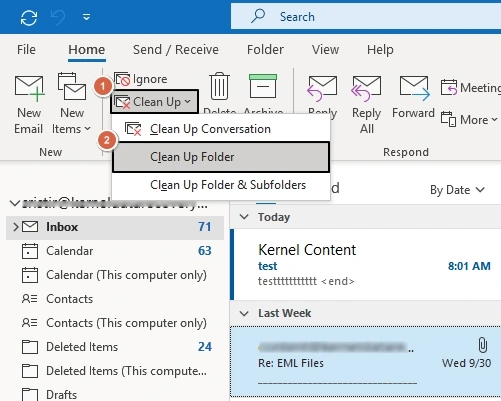Screen dimensions: 501x401
Task: Open the Quick Access Toolbar dropdown
Action: tap(87, 17)
